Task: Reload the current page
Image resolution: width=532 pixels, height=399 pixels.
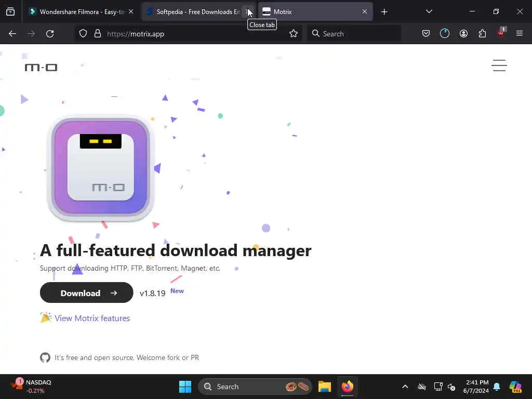Action: tap(50, 34)
